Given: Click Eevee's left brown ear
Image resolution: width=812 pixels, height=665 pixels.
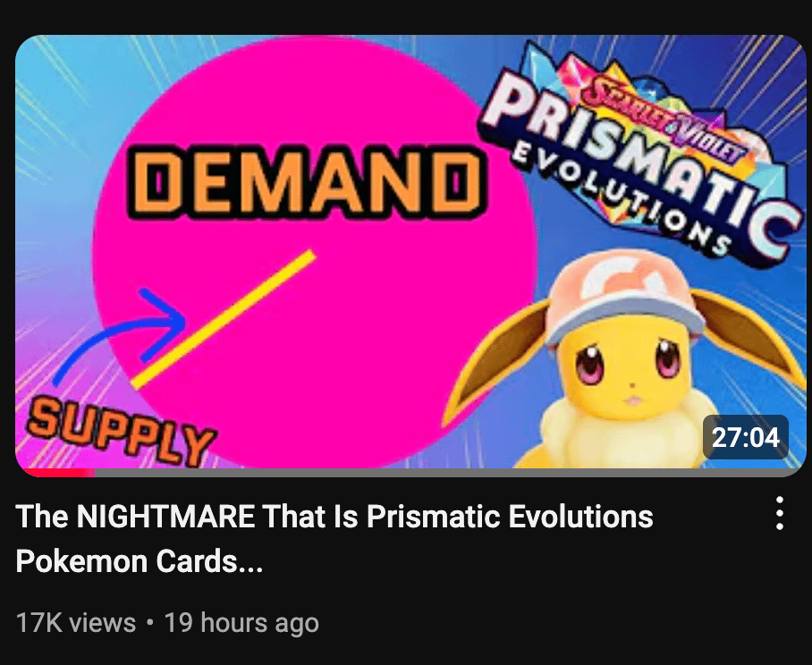Looking at the screenshot, I should click(496, 360).
